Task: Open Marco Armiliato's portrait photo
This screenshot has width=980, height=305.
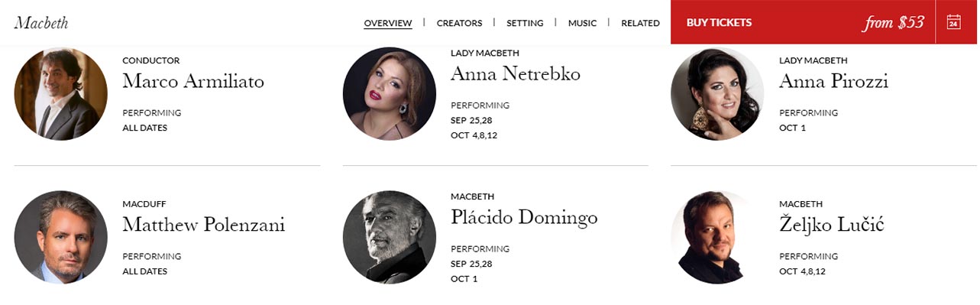Action: click(x=61, y=93)
